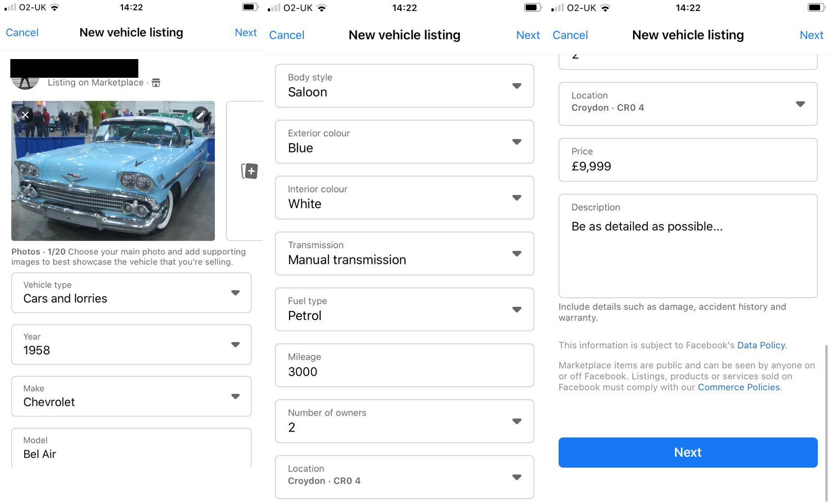Select the Interior colour dropdown

pyautogui.click(x=404, y=197)
